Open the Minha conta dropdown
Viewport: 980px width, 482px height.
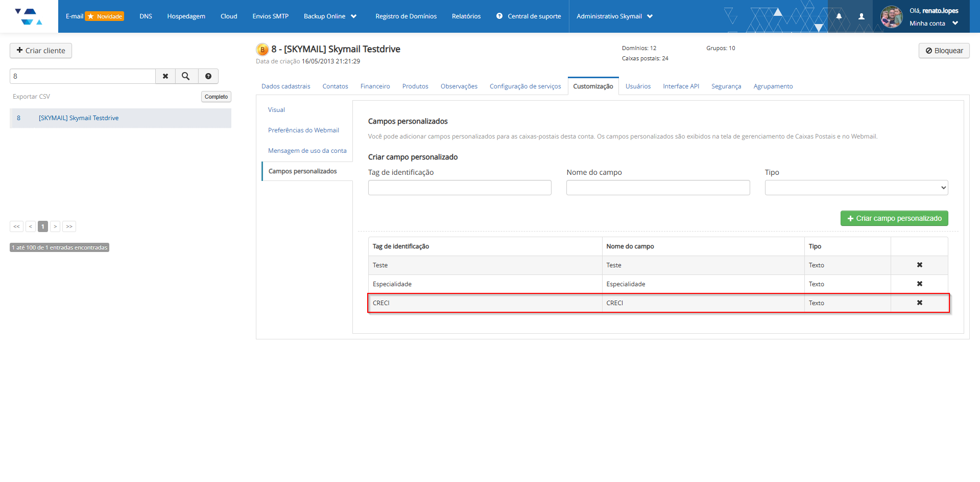click(933, 24)
